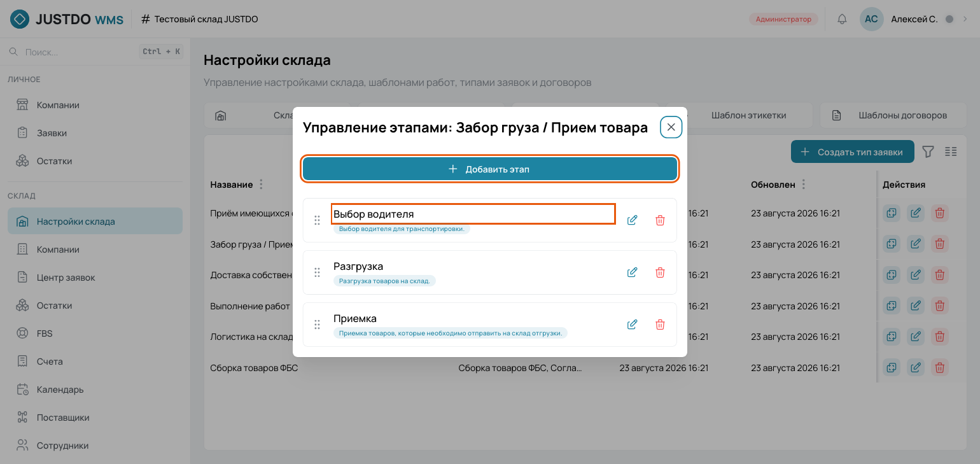Delete the Забор груза request type

(940, 244)
